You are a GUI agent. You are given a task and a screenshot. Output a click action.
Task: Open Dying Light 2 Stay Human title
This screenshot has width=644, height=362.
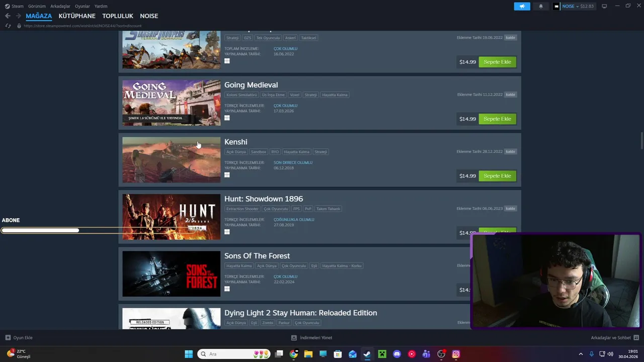click(x=300, y=313)
